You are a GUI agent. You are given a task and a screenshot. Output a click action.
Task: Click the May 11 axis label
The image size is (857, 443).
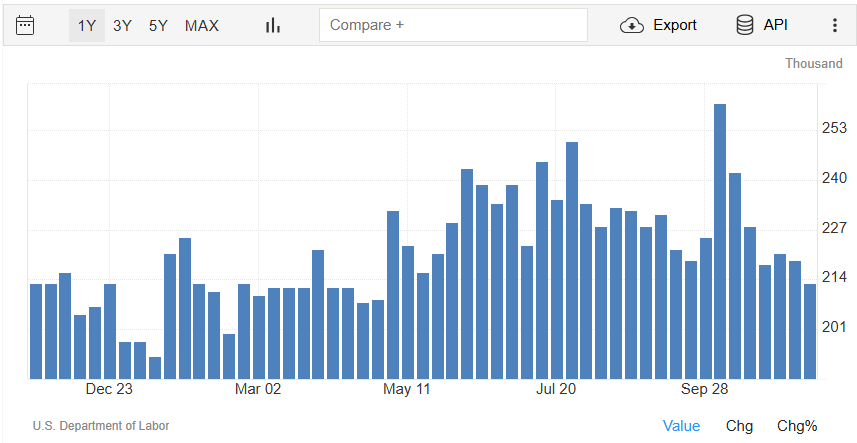[x=407, y=389]
